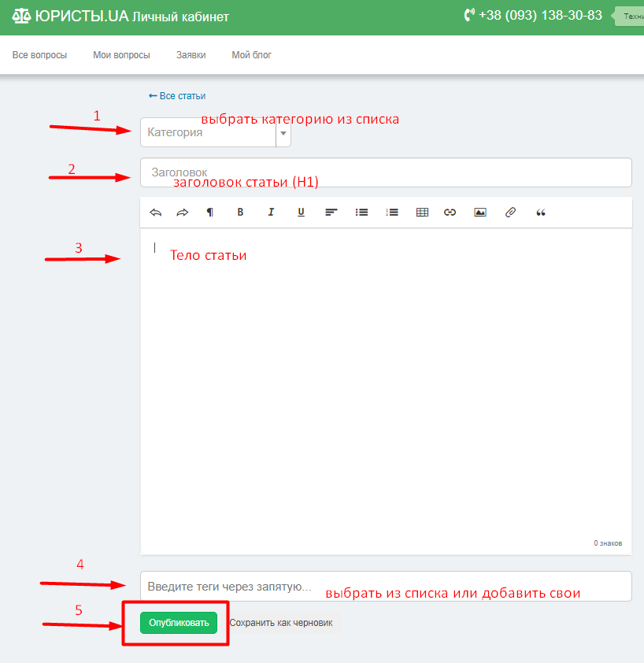Open the Все вопросы tab
Screen dimensions: 644x663
click(x=39, y=55)
